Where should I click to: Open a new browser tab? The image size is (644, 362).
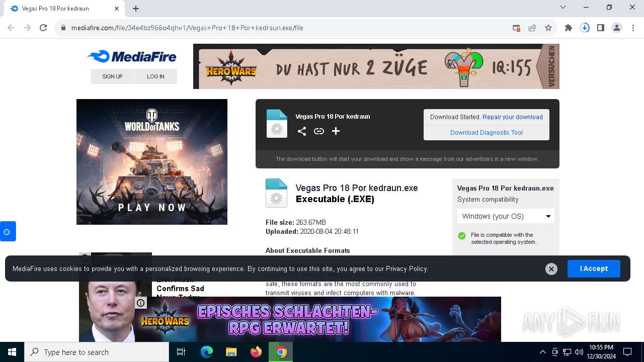136,9
